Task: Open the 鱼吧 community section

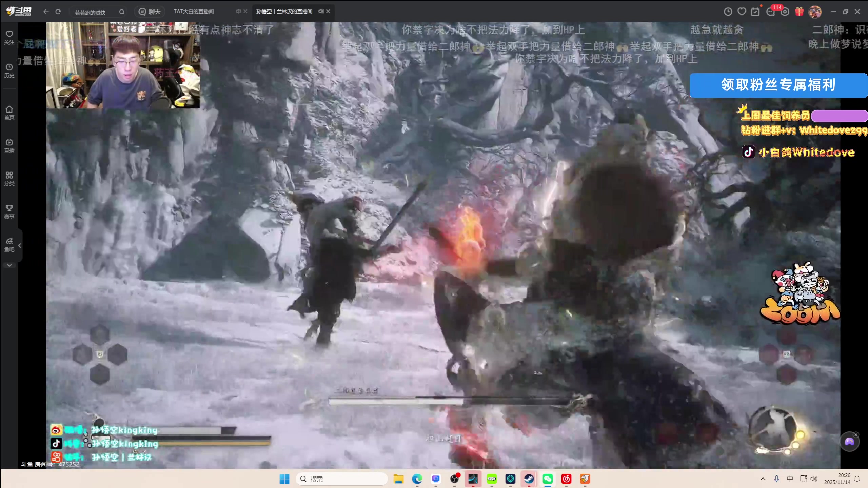Action: 9,244
